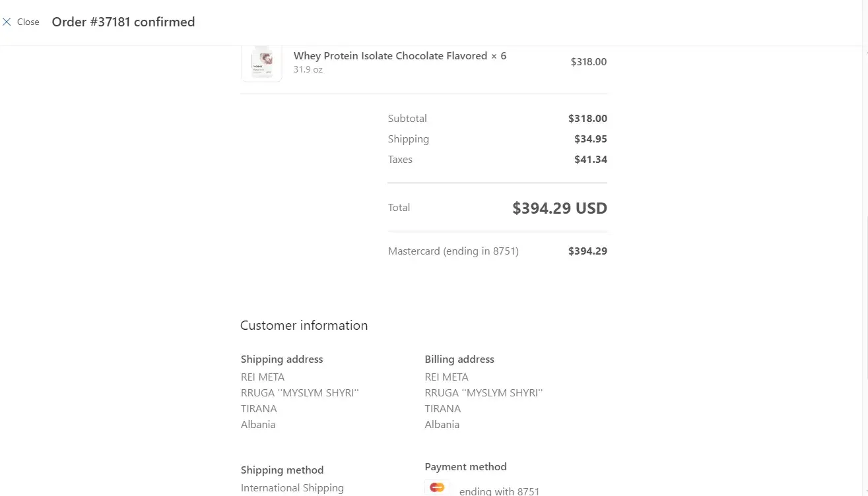
Task: Click the vertical page scrollbar
Action: [x=865, y=264]
